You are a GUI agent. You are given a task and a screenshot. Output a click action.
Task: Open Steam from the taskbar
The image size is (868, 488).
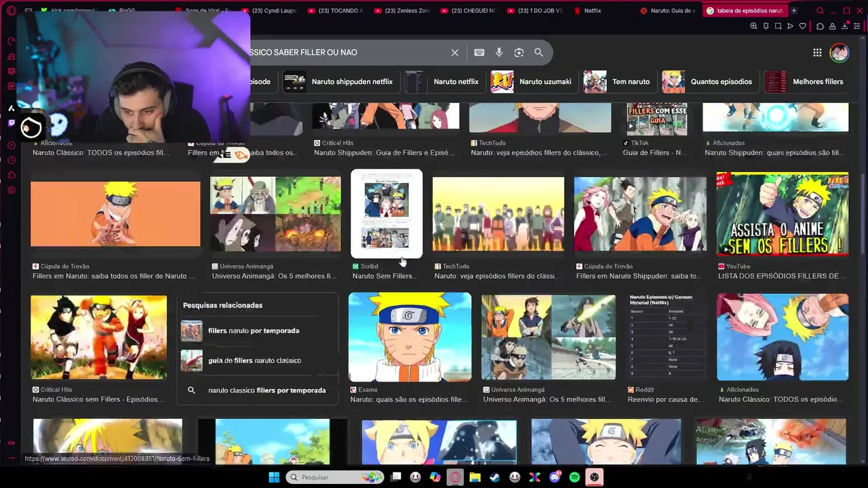495,477
